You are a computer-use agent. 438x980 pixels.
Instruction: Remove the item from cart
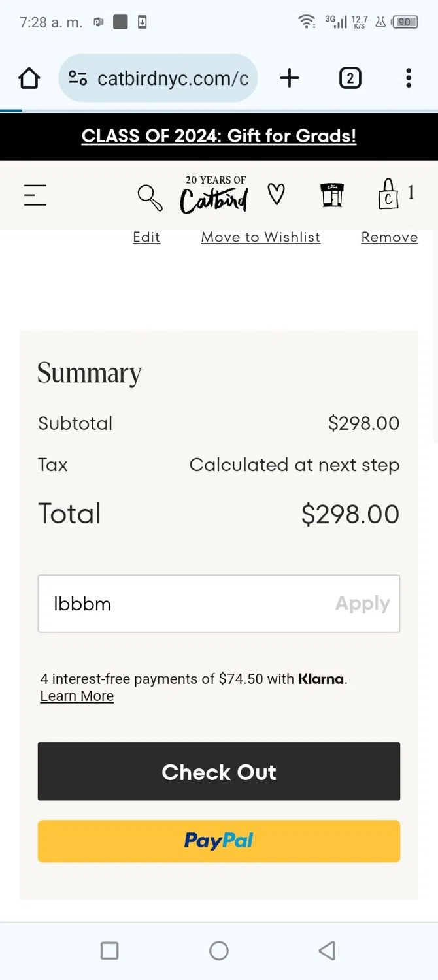coord(389,237)
